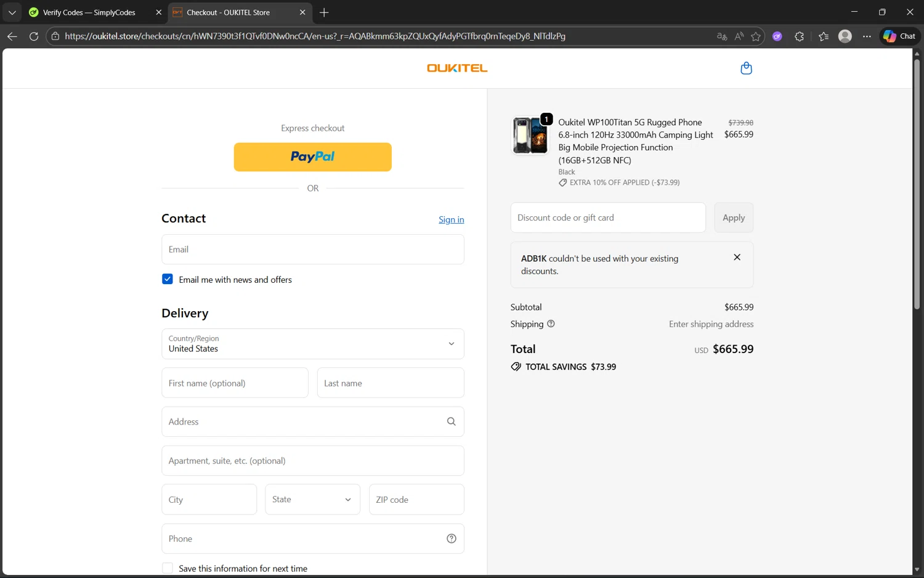Viewport: 924px width, 578px height.
Task: Focus the Apartment, suite, etc. field
Action: coord(313,460)
